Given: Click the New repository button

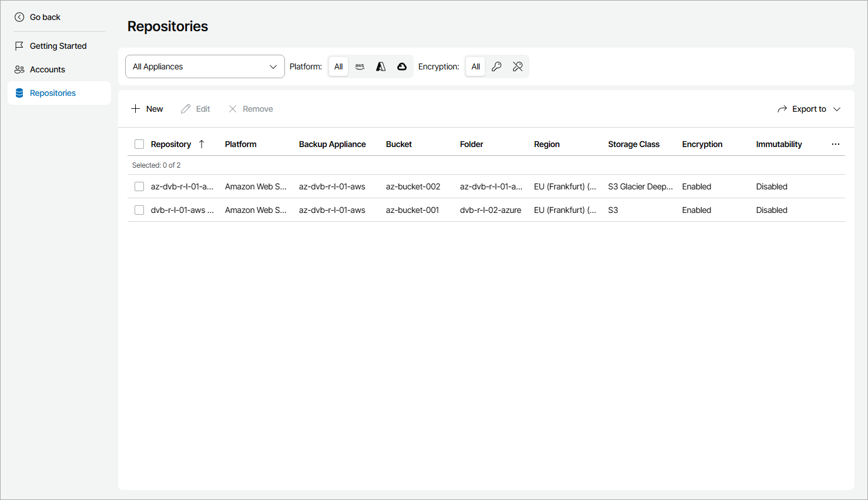Looking at the screenshot, I should [x=147, y=109].
